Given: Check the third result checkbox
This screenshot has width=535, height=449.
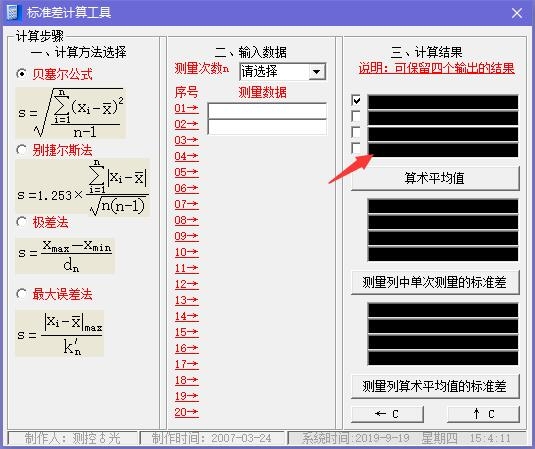Looking at the screenshot, I should (356, 132).
